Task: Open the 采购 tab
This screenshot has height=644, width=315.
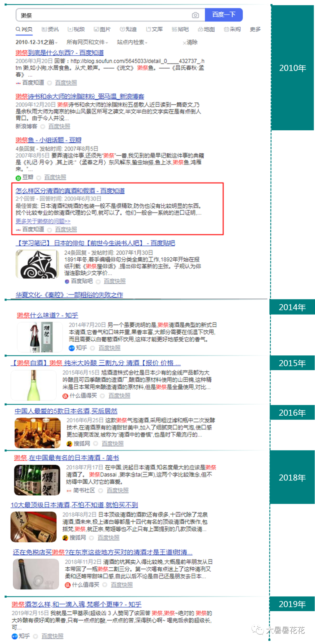Action: click(232, 29)
